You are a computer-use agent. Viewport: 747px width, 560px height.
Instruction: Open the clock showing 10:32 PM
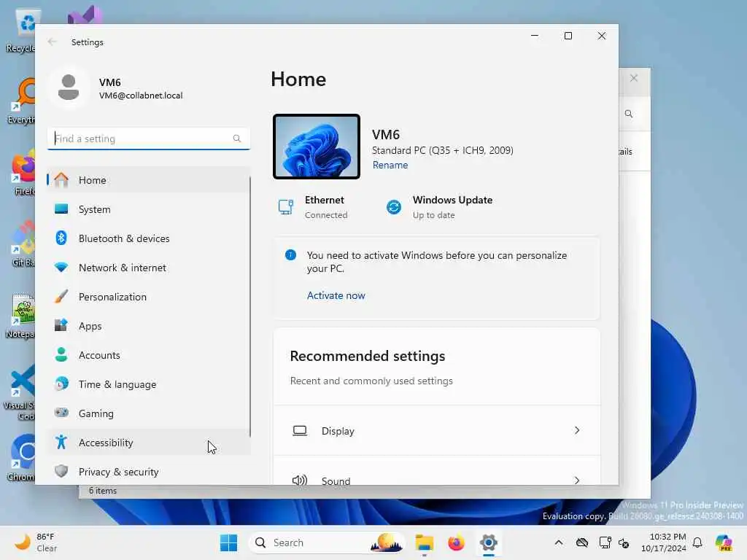[x=664, y=542]
